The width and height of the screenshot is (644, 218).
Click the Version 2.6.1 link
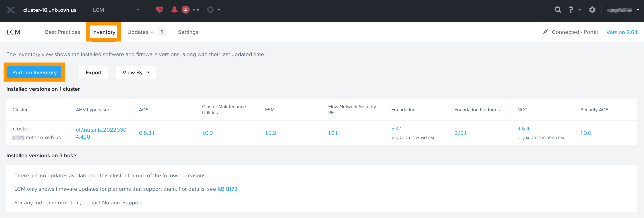[x=622, y=32]
